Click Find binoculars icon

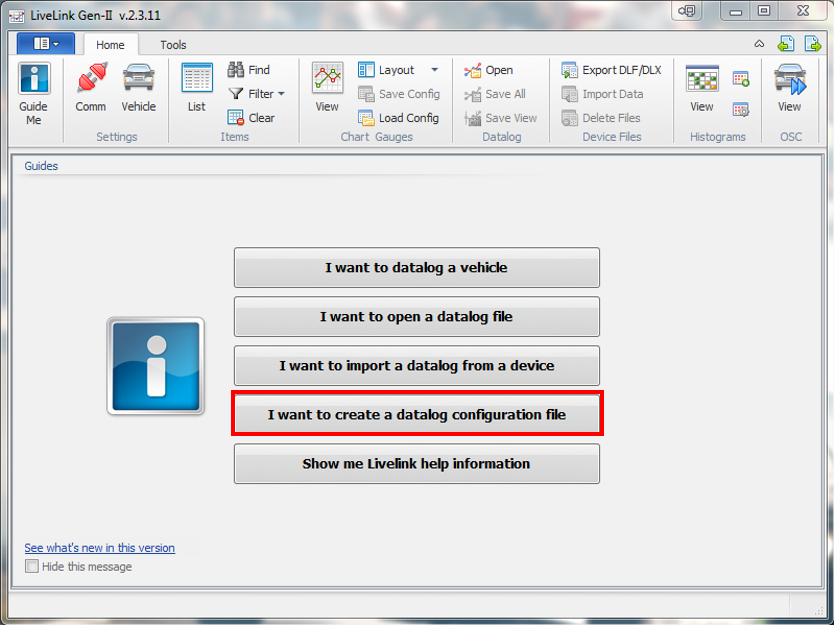237,70
